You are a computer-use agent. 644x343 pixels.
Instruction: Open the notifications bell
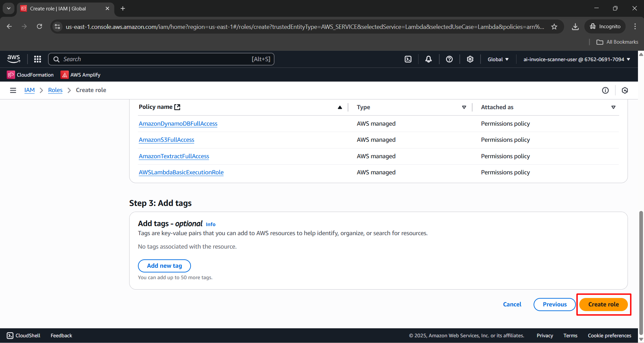[x=428, y=59]
